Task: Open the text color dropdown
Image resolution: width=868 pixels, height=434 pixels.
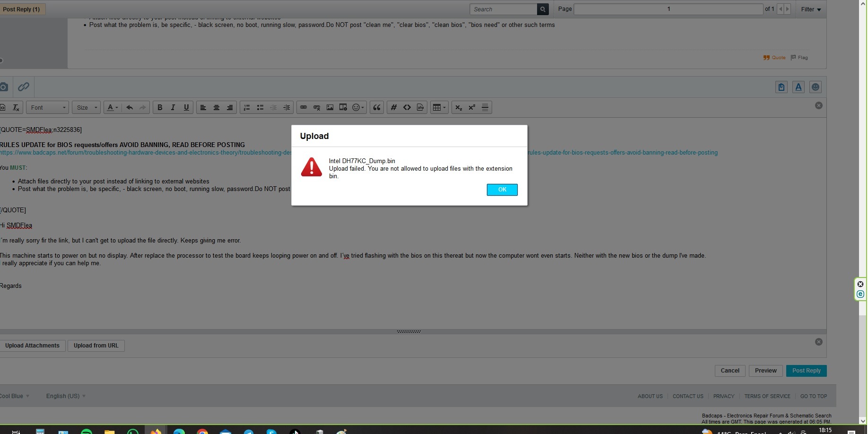Action: coord(113,108)
